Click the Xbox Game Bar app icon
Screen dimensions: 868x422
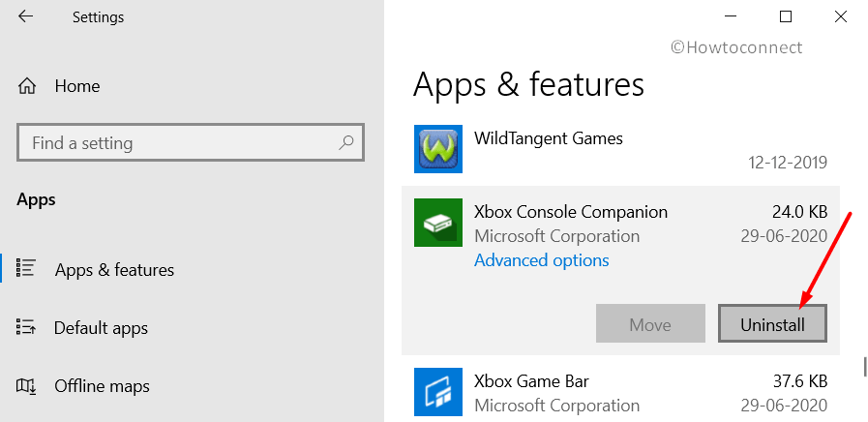pyautogui.click(x=438, y=392)
